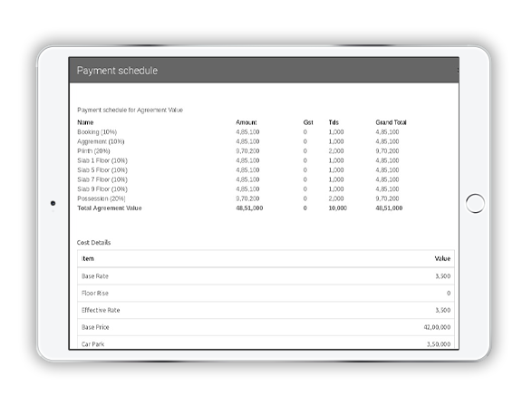Click the Grand Total column header
Screen dimensions: 532x396
tap(391, 122)
